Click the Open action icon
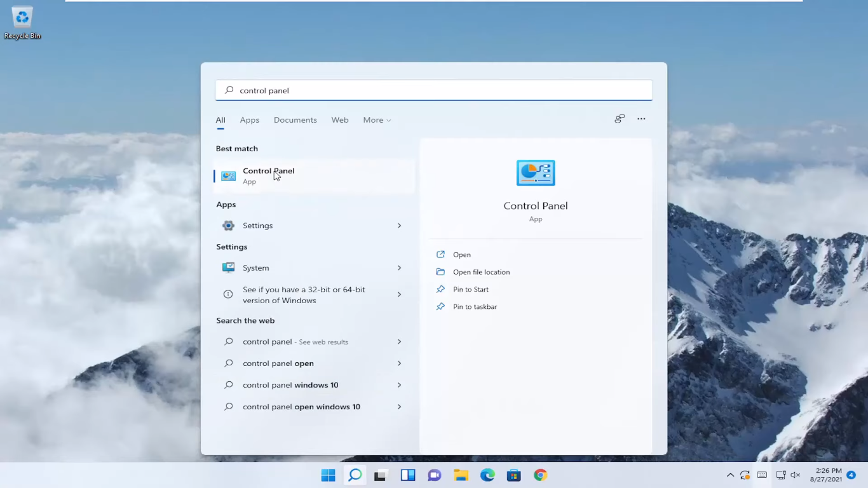The image size is (868, 488). pyautogui.click(x=440, y=254)
